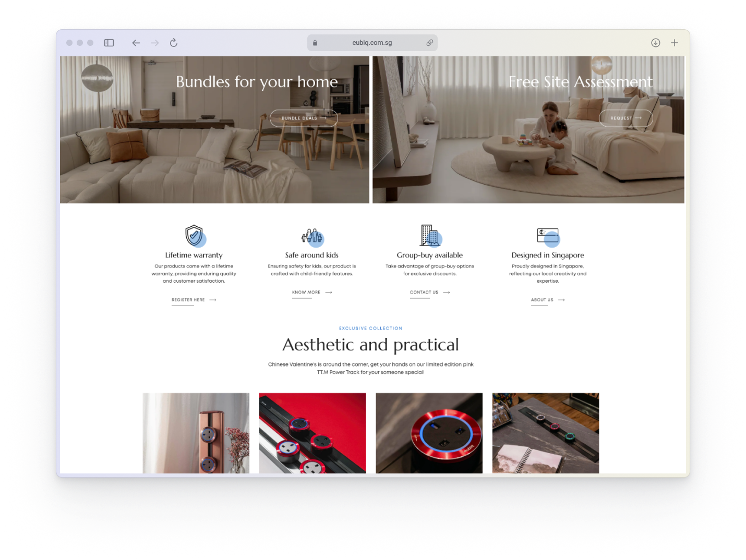
Task: Follow the Know More link
Action: [x=307, y=293]
